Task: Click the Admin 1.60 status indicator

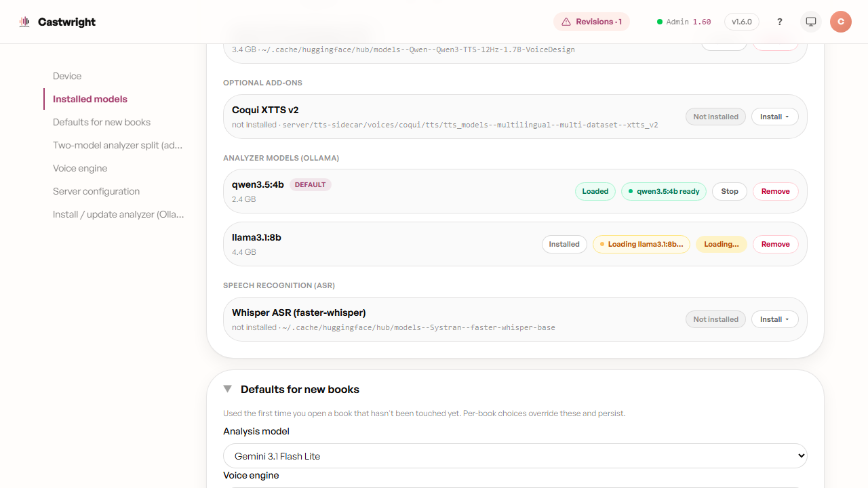Action: click(x=684, y=22)
